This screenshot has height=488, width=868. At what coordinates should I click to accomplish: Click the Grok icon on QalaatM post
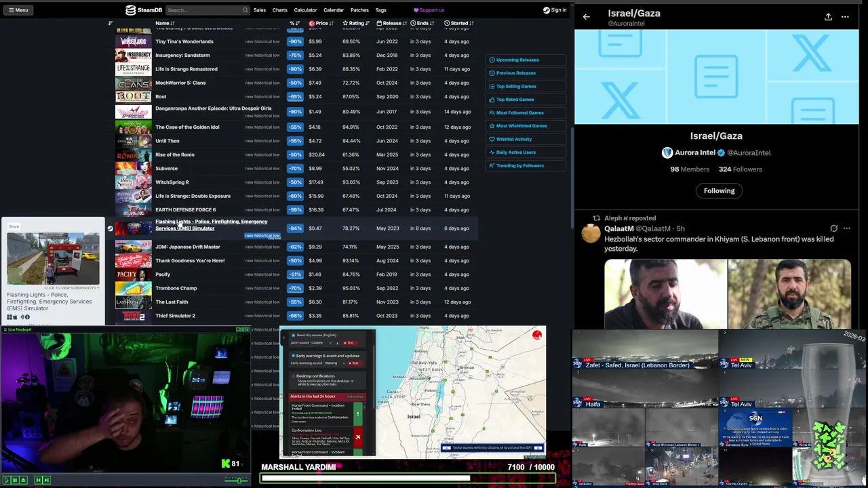click(x=833, y=228)
